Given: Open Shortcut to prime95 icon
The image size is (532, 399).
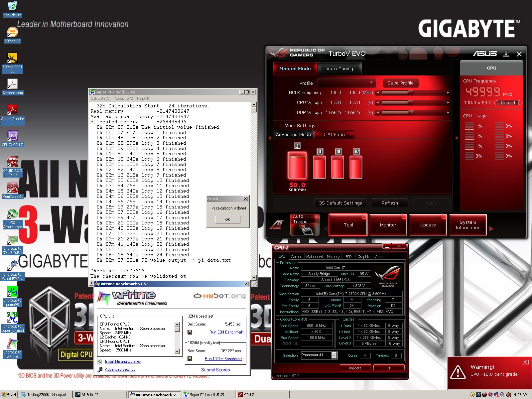Looking at the screenshot, I should tap(12, 297).
